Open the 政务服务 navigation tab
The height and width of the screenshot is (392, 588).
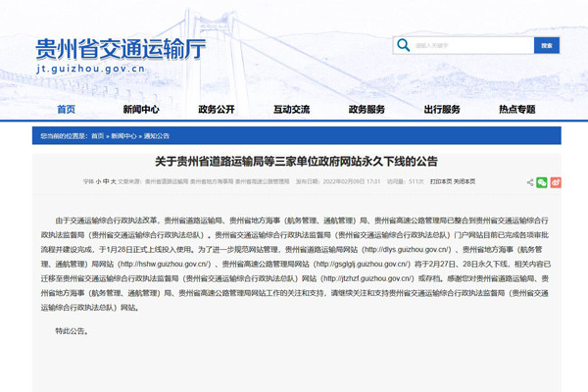click(367, 109)
